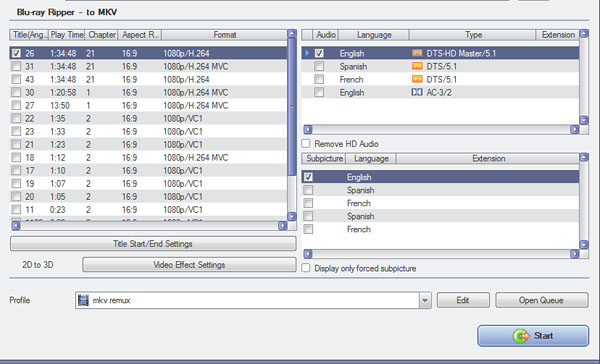Click subpicture list scroll down arrow

tap(584, 244)
